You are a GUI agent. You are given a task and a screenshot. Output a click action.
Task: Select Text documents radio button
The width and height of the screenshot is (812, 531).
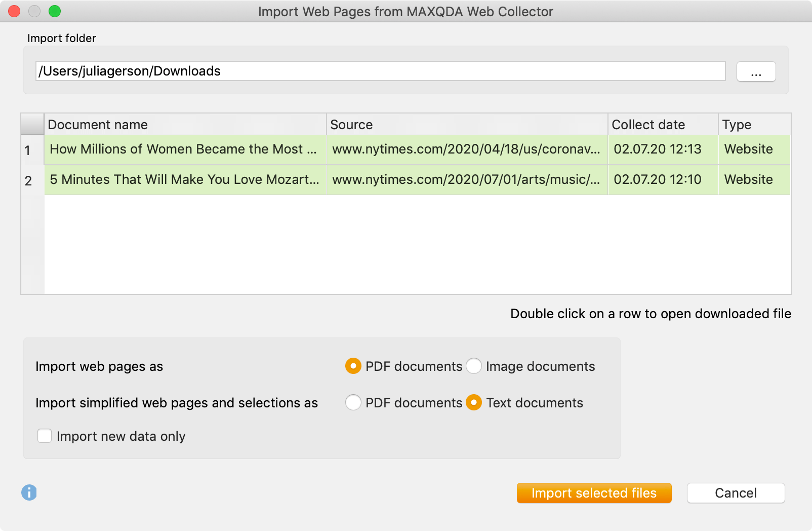coord(474,402)
